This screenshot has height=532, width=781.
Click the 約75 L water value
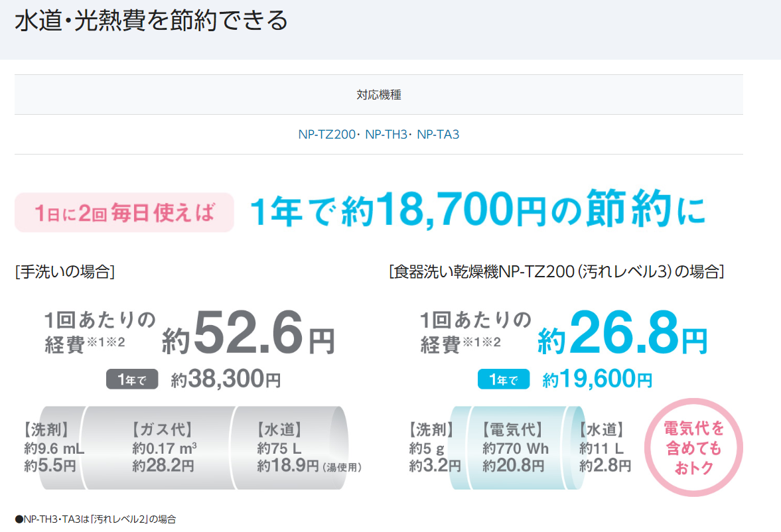click(279, 448)
